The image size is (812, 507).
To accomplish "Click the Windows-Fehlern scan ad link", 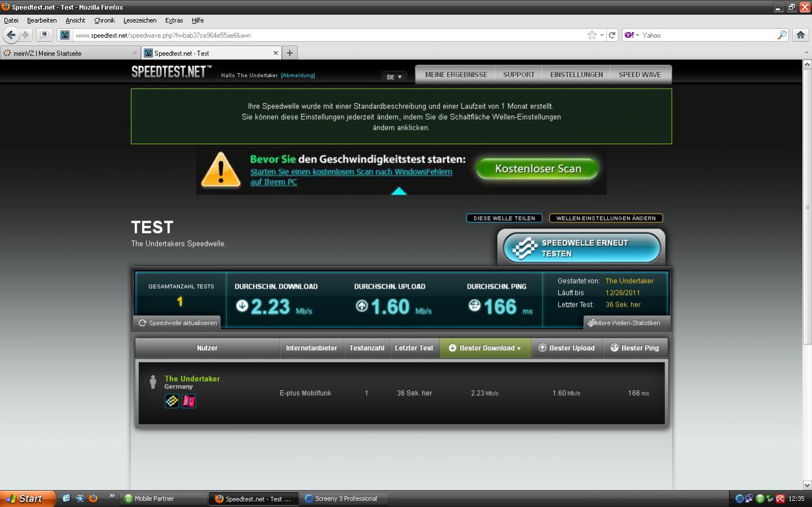I will coord(351,177).
